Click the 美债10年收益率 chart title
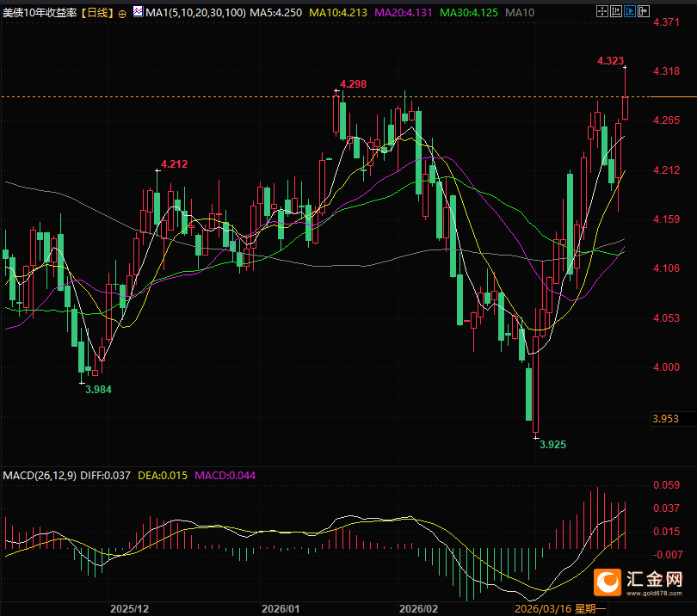Viewport: 697px width, 616px height. [40, 13]
